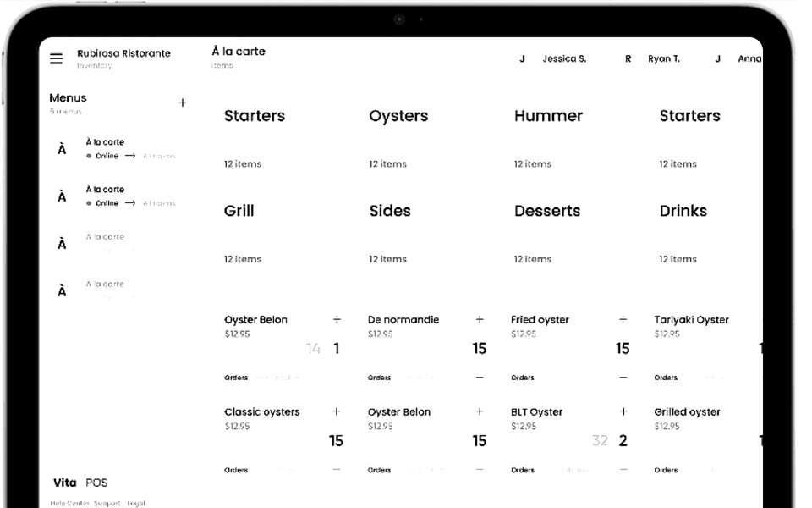This screenshot has width=812, height=508.
Task: Increase De normandie quantity with its plus
Action: (480, 319)
